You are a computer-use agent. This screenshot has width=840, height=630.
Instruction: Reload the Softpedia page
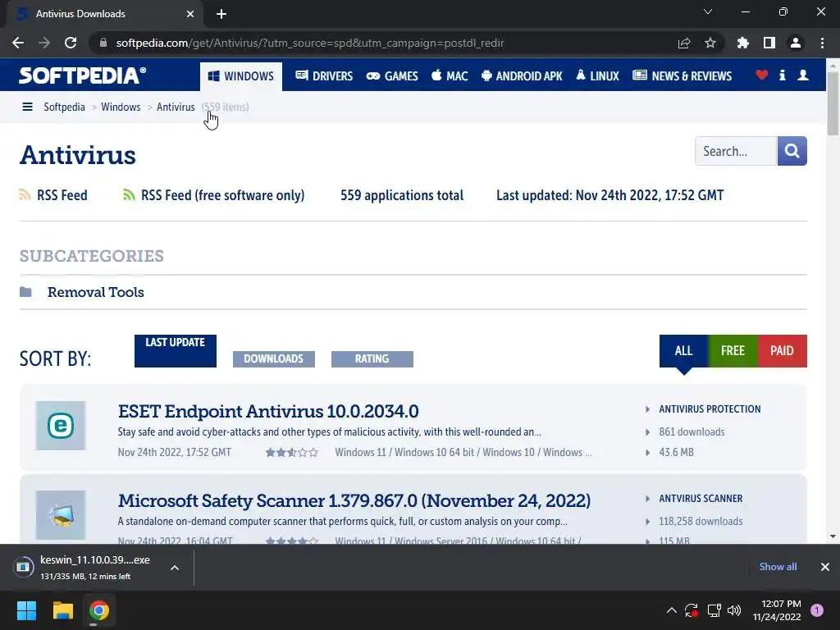click(71, 43)
